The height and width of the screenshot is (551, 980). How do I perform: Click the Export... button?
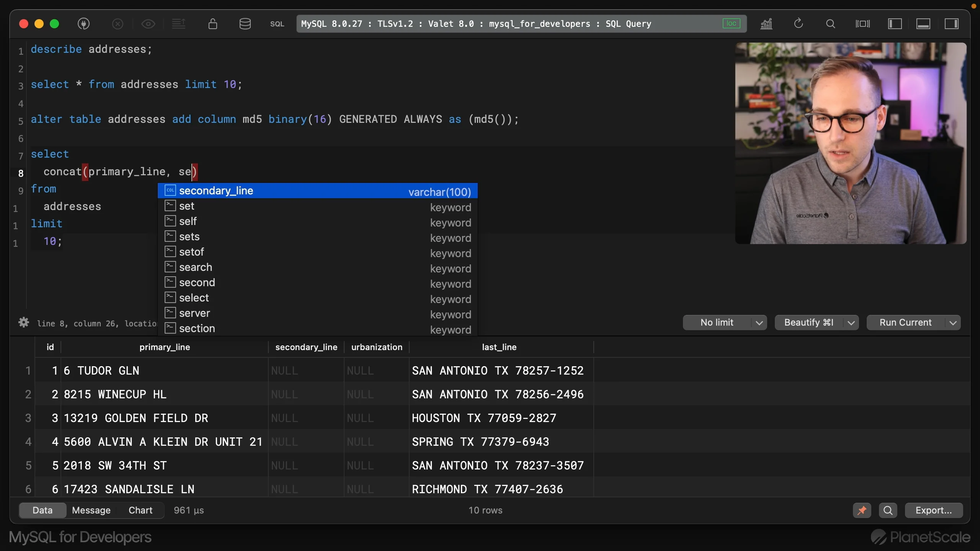(x=933, y=510)
